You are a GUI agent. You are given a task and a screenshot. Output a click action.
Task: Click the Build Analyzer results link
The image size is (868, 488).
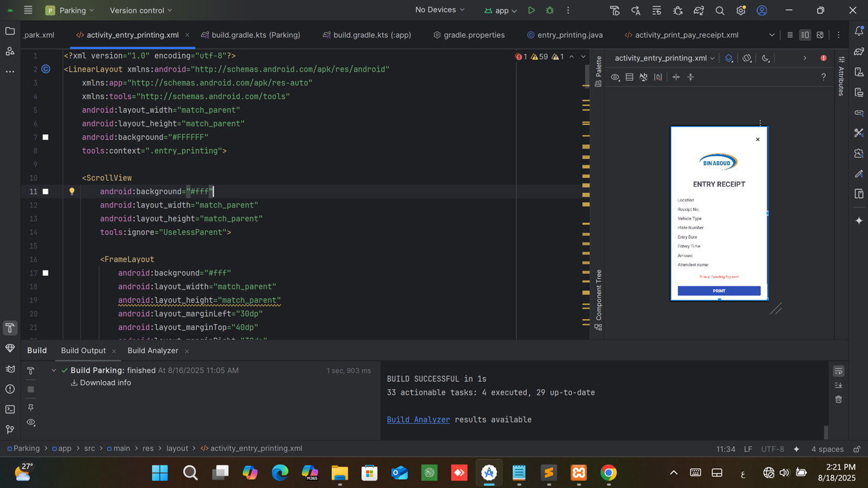click(418, 420)
